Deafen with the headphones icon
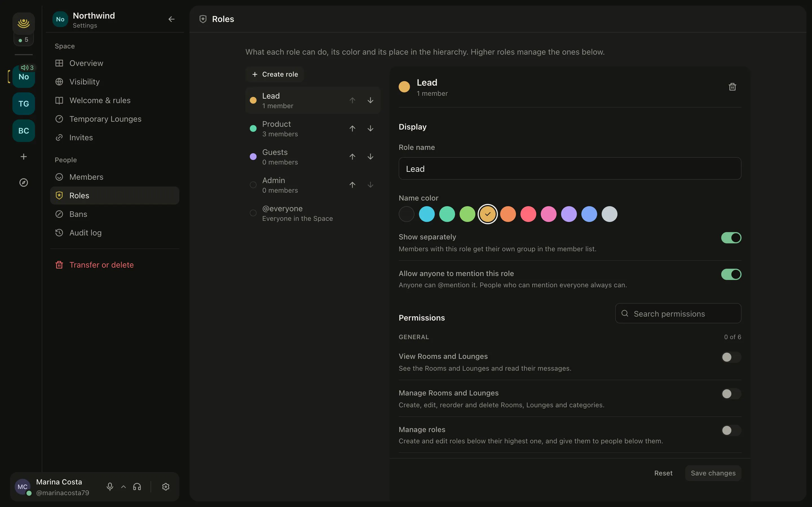 pos(137,486)
